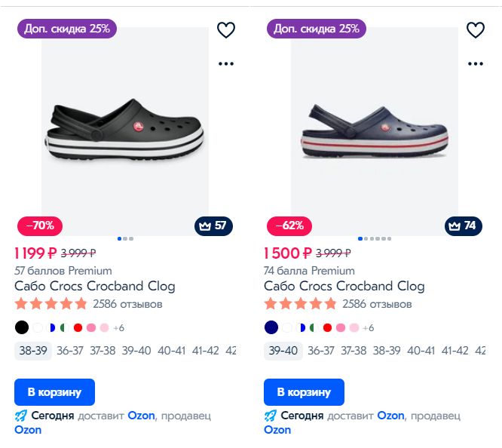
Task: Open 2586 отзывов for the 1500 ₽ clog
Action: (x=377, y=305)
